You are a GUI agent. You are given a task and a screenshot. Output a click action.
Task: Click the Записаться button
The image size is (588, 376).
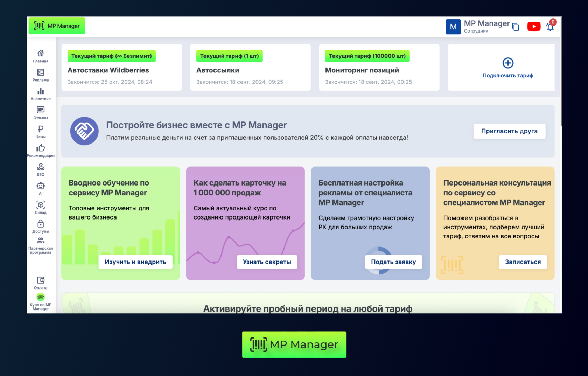523,262
